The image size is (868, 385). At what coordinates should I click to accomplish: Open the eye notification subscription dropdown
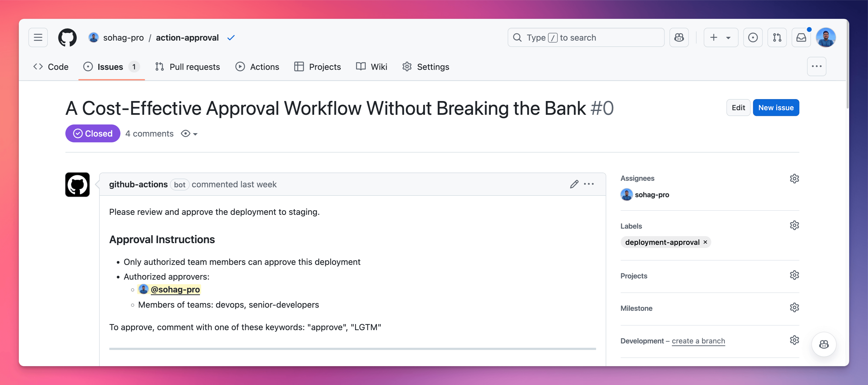tap(189, 134)
